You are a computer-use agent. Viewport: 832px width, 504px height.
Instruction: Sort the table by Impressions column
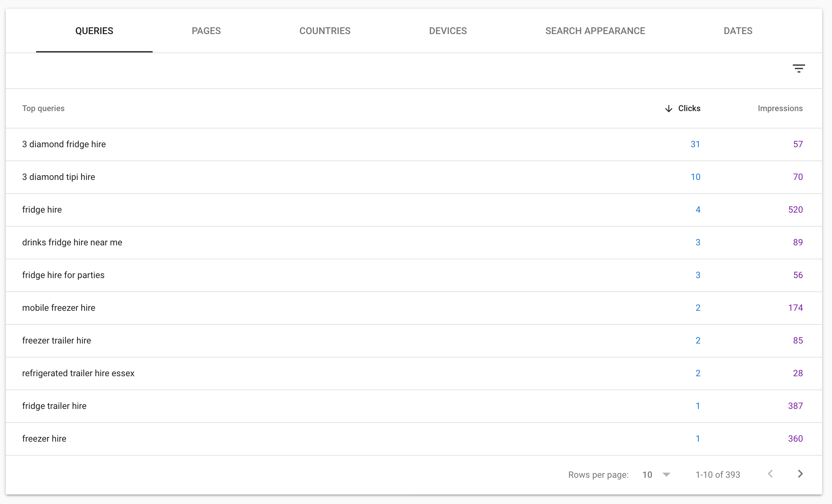click(x=780, y=108)
